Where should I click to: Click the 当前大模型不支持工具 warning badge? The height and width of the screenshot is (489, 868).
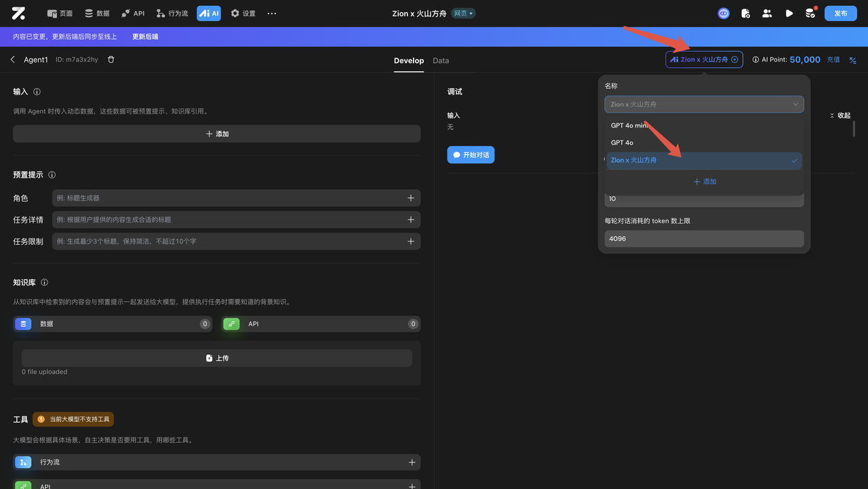coord(73,420)
